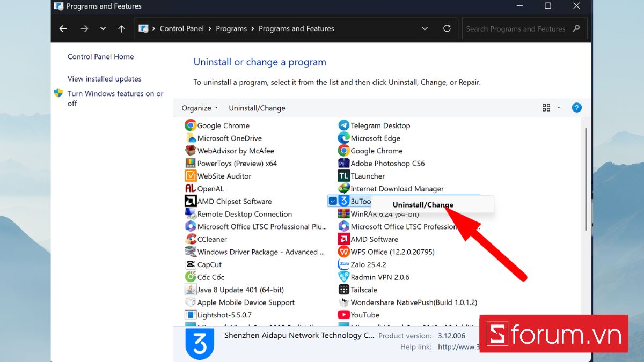
Task: Go back with the left arrow
Action: (x=63, y=28)
